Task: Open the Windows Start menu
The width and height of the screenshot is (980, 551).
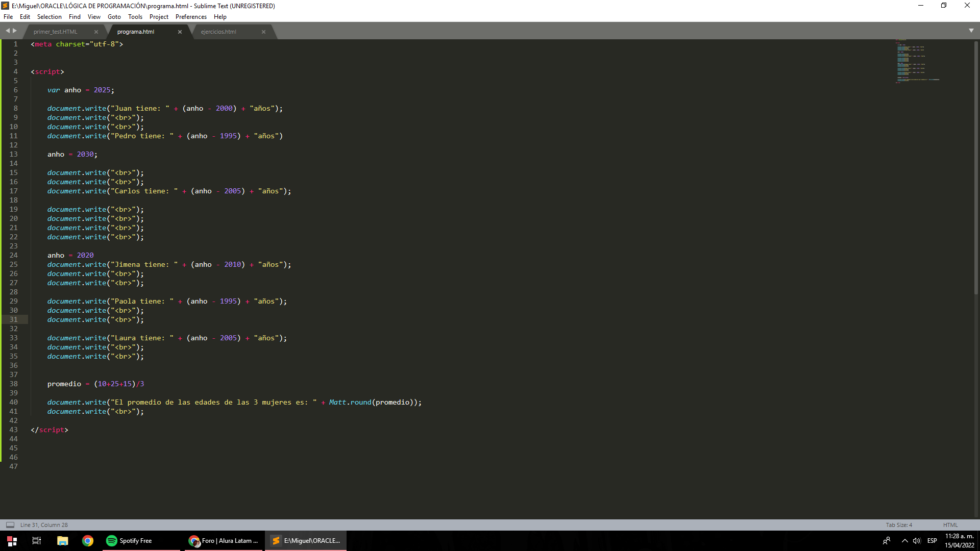Action: (12, 541)
